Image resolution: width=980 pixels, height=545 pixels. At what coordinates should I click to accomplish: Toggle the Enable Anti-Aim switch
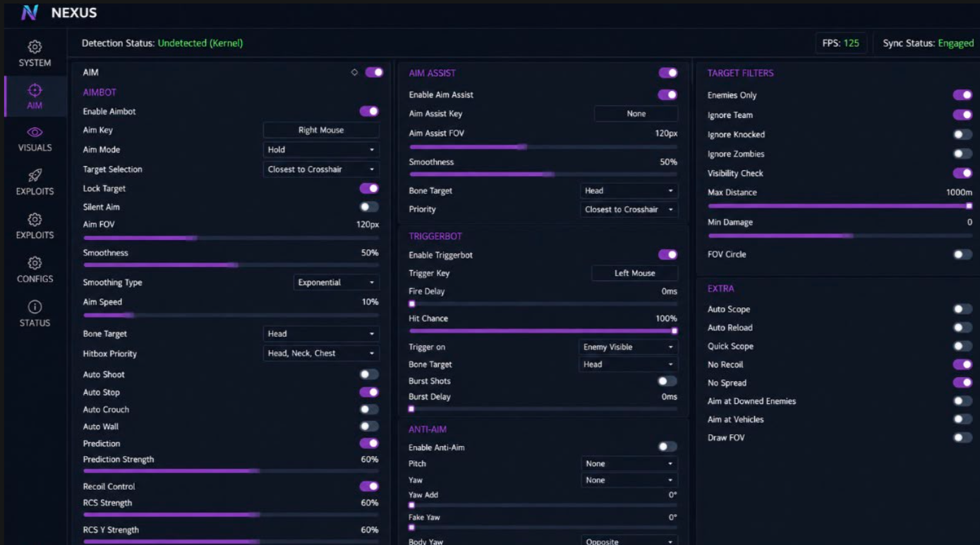coord(667,447)
